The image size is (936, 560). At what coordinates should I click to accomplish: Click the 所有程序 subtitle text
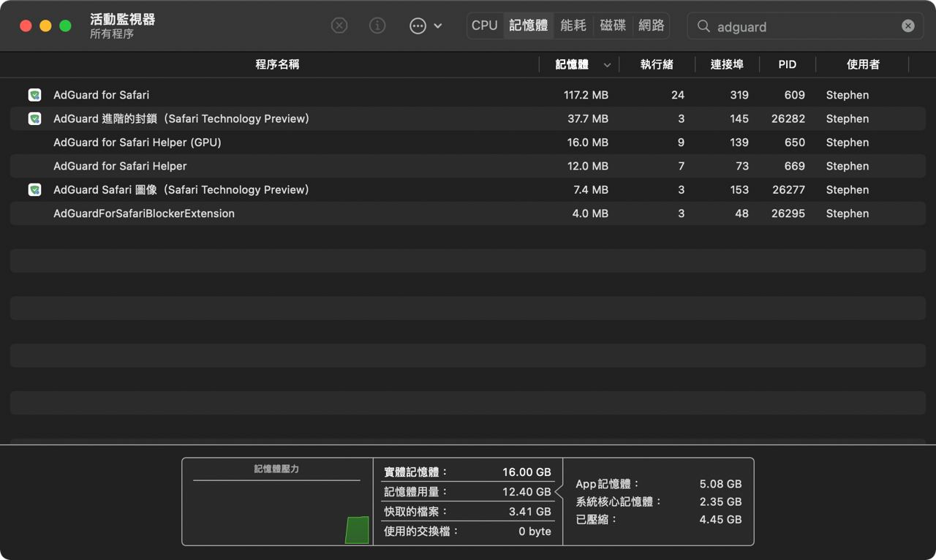click(x=112, y=34)
